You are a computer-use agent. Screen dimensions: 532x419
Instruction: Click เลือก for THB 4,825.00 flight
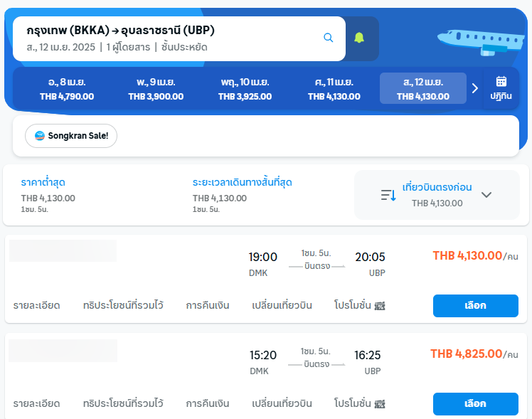[475, 404]
